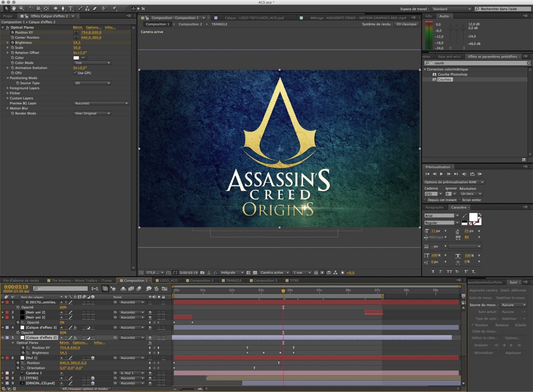Click Options... in Optical Flares effect panel

click(94, 27)
